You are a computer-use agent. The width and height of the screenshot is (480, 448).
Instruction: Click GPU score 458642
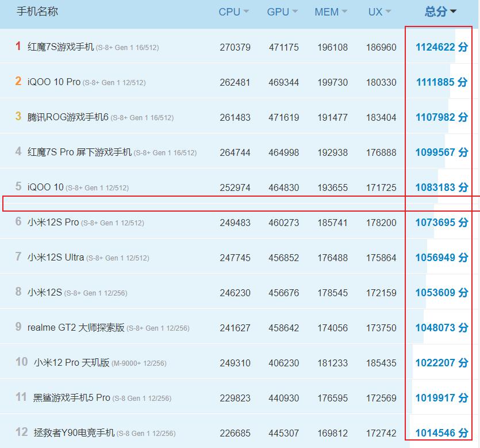284,328
